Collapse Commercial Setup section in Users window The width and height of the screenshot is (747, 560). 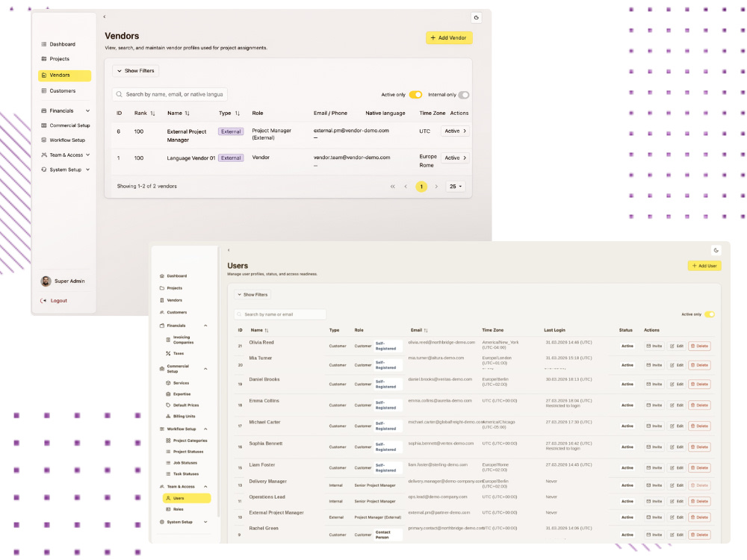(x=205, y=369)
